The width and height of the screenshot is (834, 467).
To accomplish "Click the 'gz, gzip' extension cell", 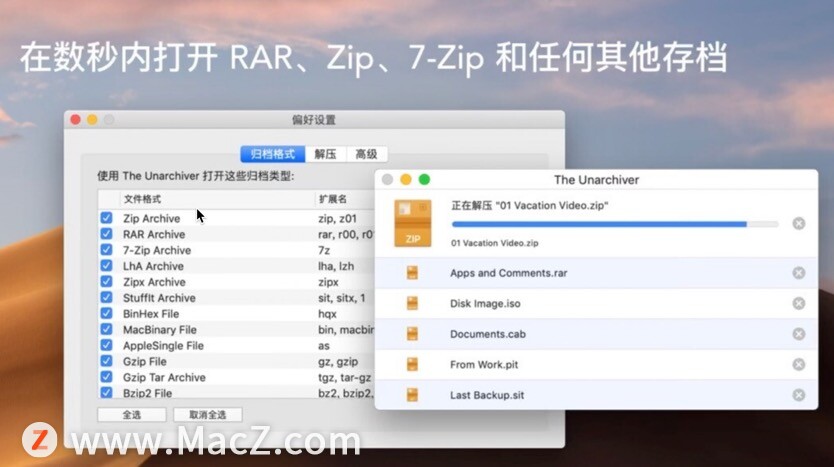I will tap(338, 362).
